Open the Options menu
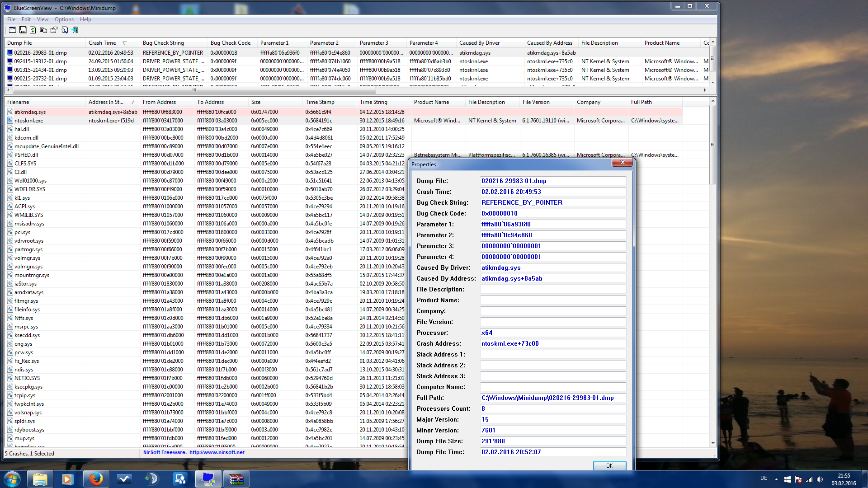Screen dimensions: 868x488 tap(64, 19)
